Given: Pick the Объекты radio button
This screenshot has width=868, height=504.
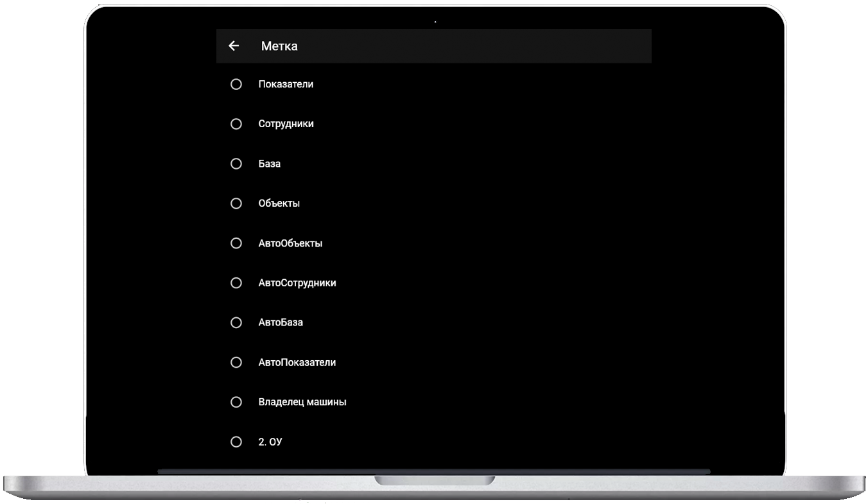Looking at the screenshot, I should click(236, 204).
